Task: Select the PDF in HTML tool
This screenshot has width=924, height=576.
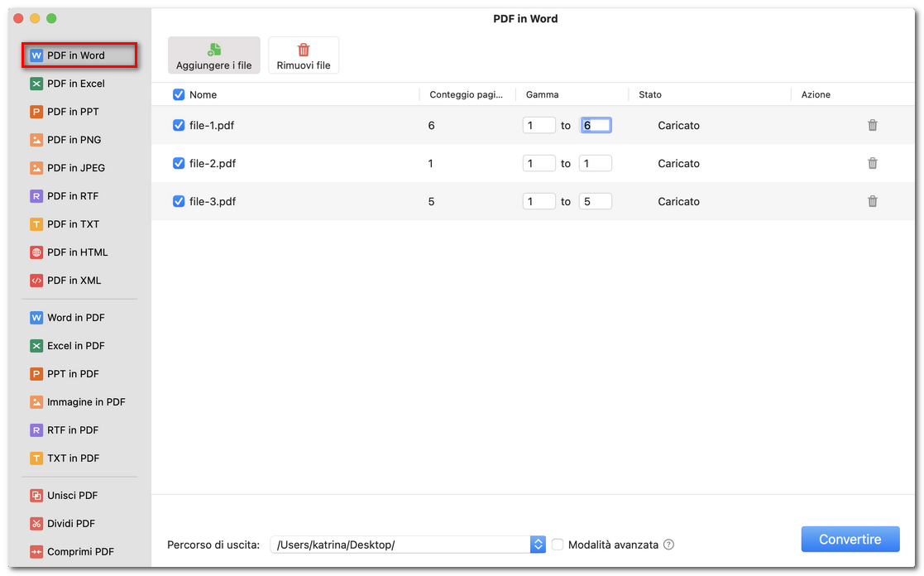Action: [78, 252]
